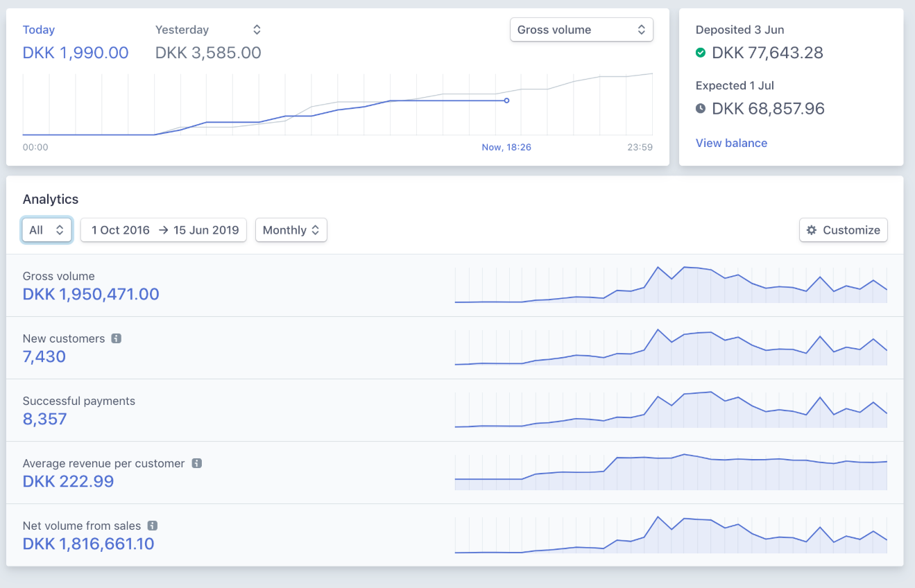The height and width of the screenshot is (588, 915).
Task: Open the Gross volume metric dropdown
Action: (581, 30)
